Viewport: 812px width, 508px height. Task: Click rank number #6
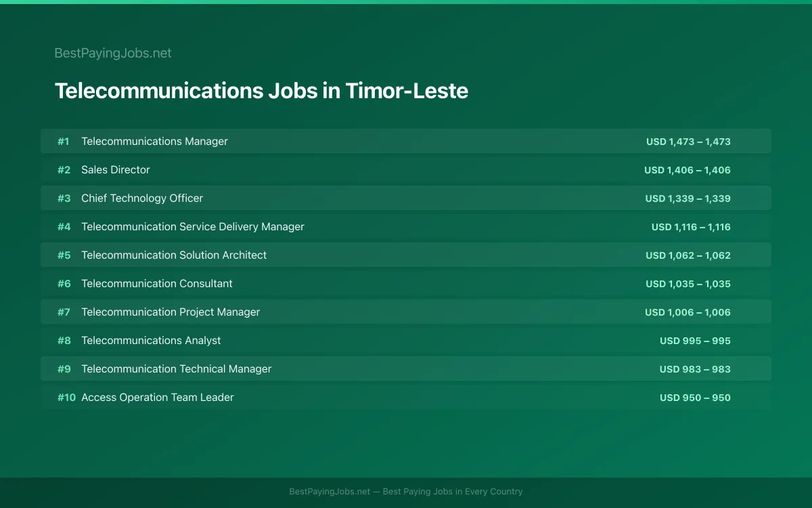coord(64,284)
